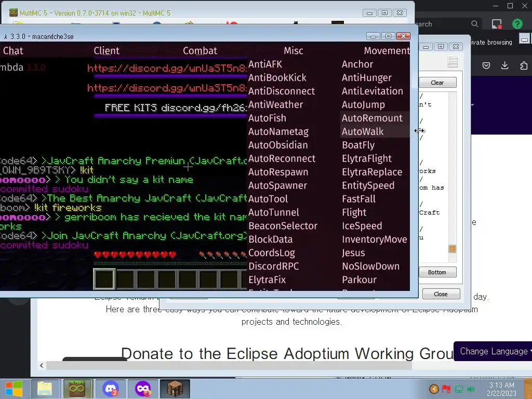
Task: Enable AntiDisconnect module
Action: 282,91
